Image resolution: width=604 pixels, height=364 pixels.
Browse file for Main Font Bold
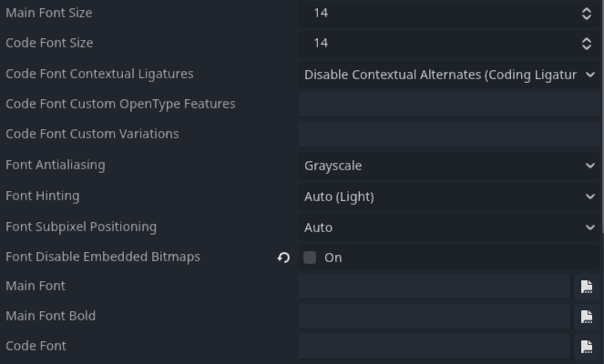587,317
